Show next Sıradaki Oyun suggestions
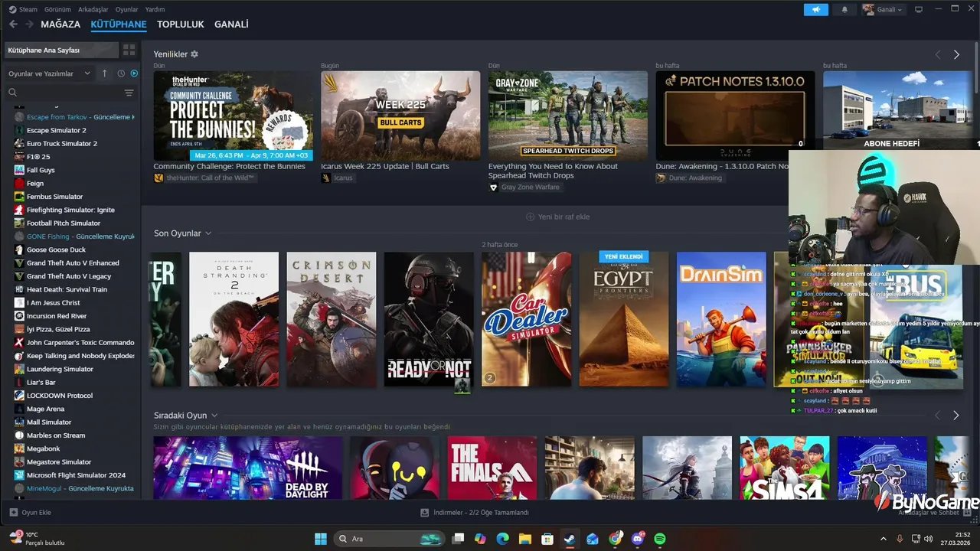 (x=956, y=416)
